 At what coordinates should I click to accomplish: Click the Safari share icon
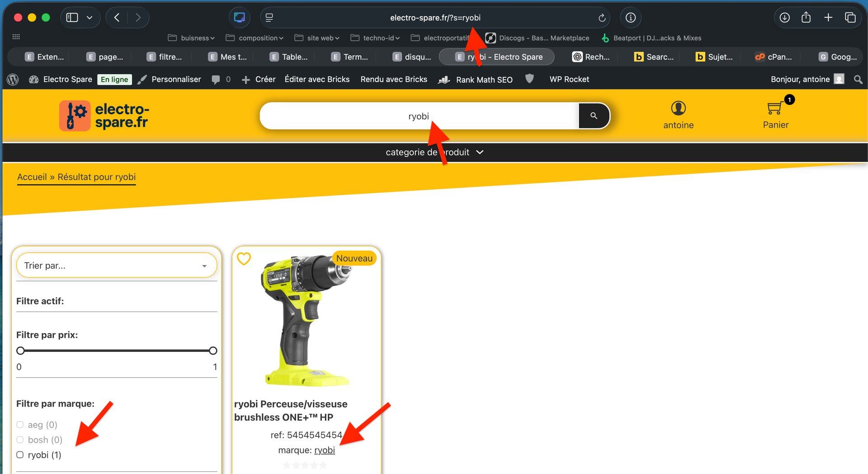pos(806,18)
